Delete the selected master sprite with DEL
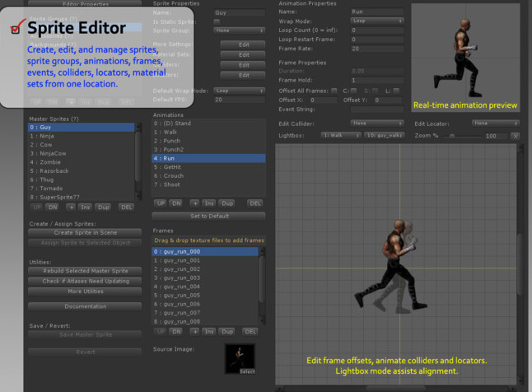This screenshot has height=392, width=532. coord(126,207)
